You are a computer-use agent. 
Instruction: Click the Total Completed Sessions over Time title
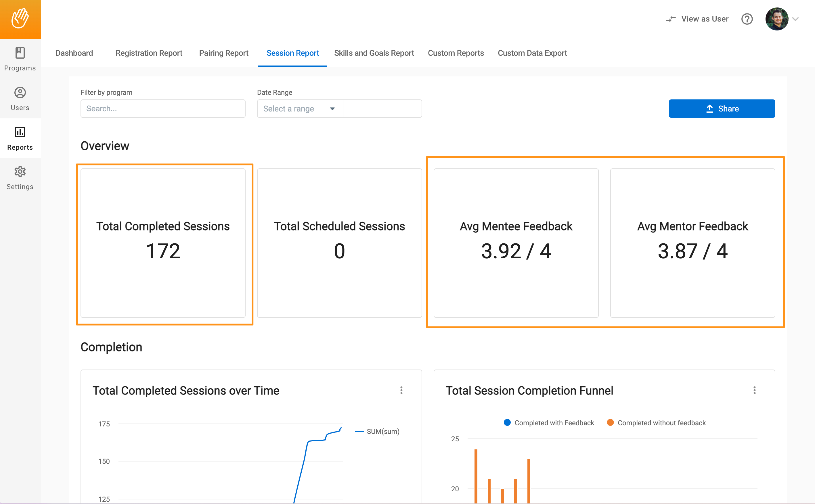186,390
